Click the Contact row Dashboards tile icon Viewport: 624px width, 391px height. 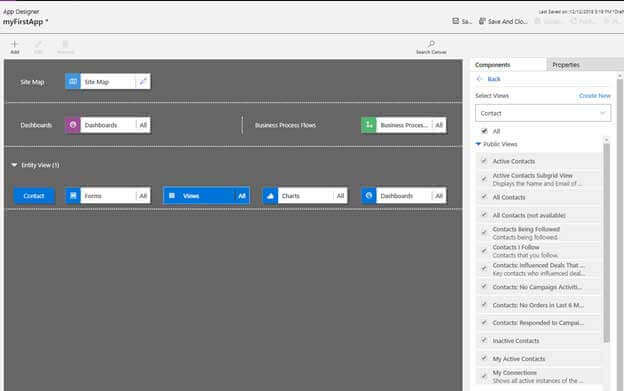pos(369,196)
